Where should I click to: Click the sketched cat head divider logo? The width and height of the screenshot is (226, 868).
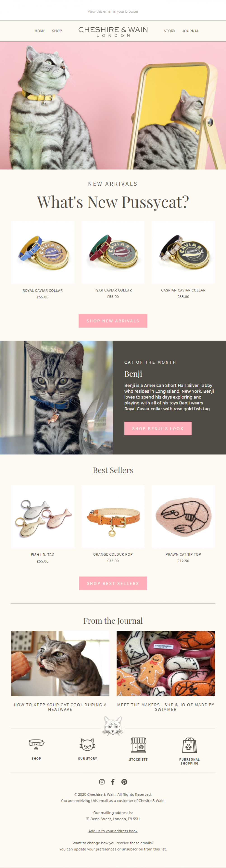(113, 726)
